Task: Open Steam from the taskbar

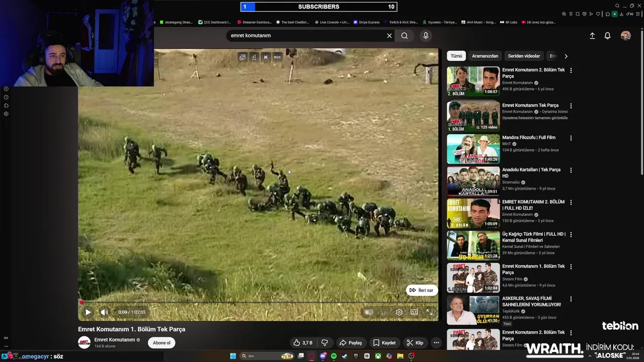Action: [345, 356]
